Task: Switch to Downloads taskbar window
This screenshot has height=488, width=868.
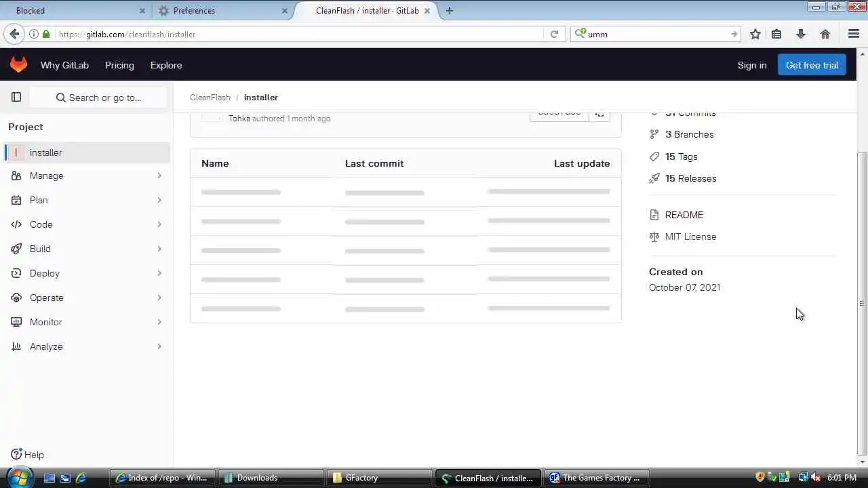Action: pyautogui.click(x=271, y=478)
